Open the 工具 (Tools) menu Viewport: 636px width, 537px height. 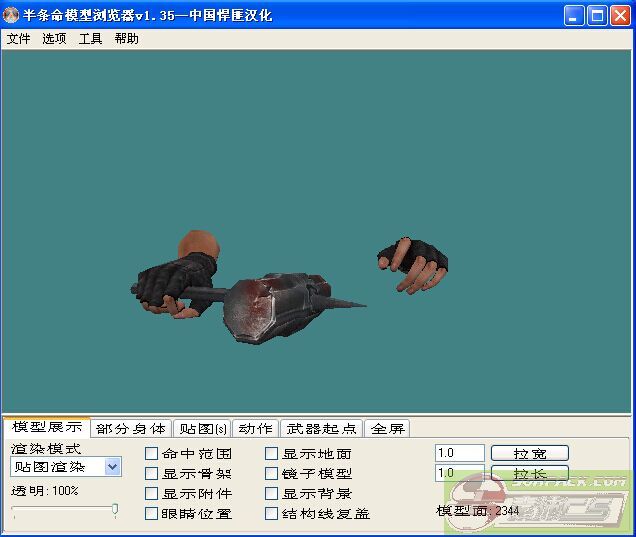(x=90, y=39)
